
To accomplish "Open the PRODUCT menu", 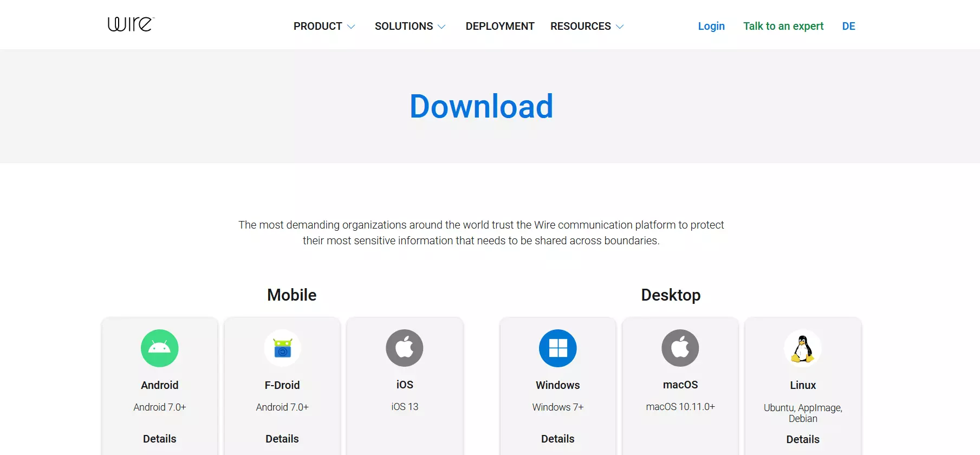I will click(x=318, y=26).
